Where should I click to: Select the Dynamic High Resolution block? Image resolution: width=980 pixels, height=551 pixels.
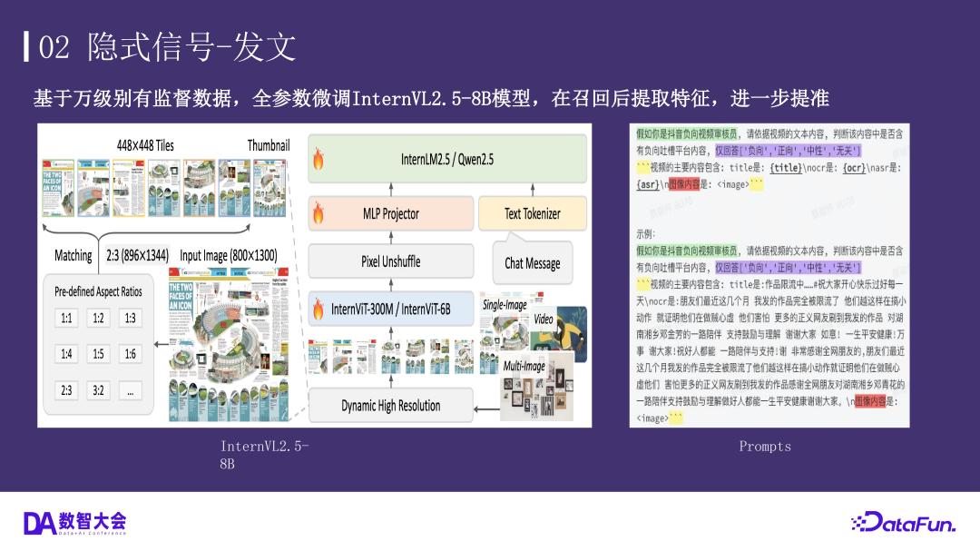[390, 405]
